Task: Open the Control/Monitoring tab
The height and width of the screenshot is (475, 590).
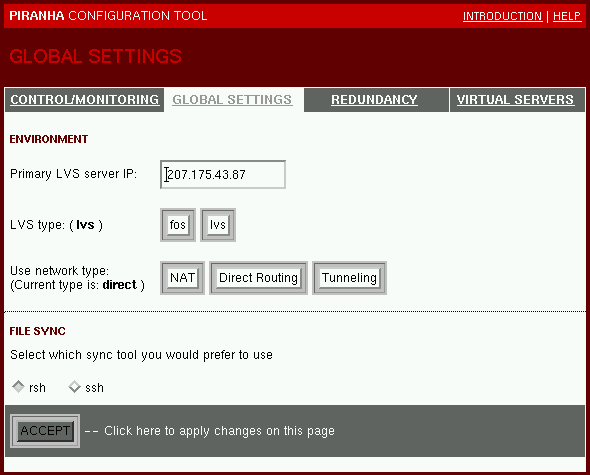Action: coord(84,100)
